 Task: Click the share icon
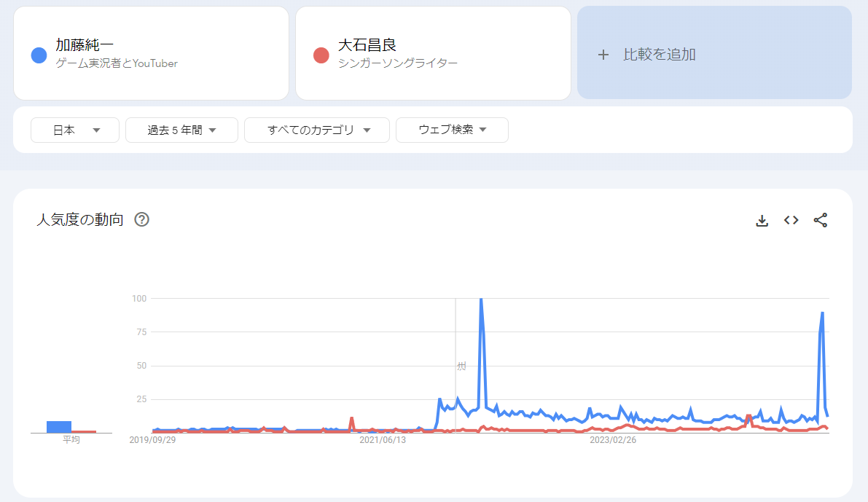pos(821,220)
